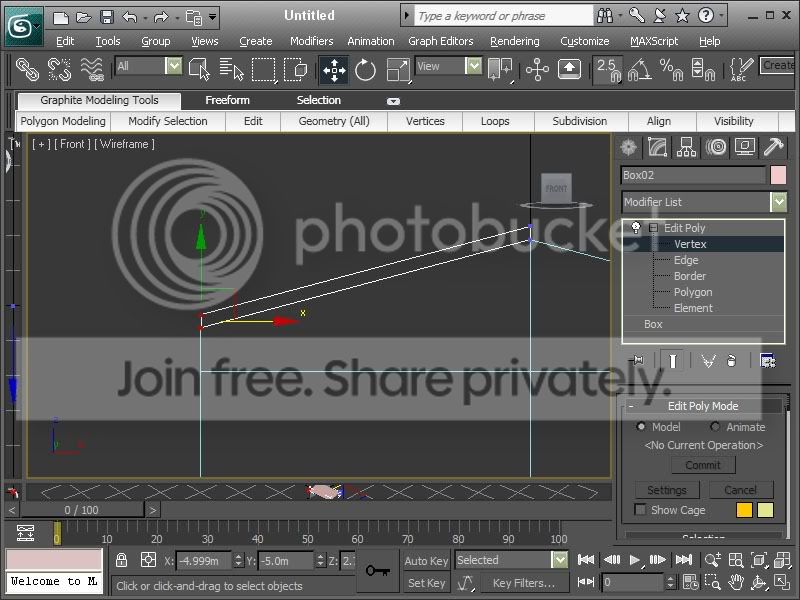
Task: Click the Select and Manipulate icon
Action: point(537,69)
